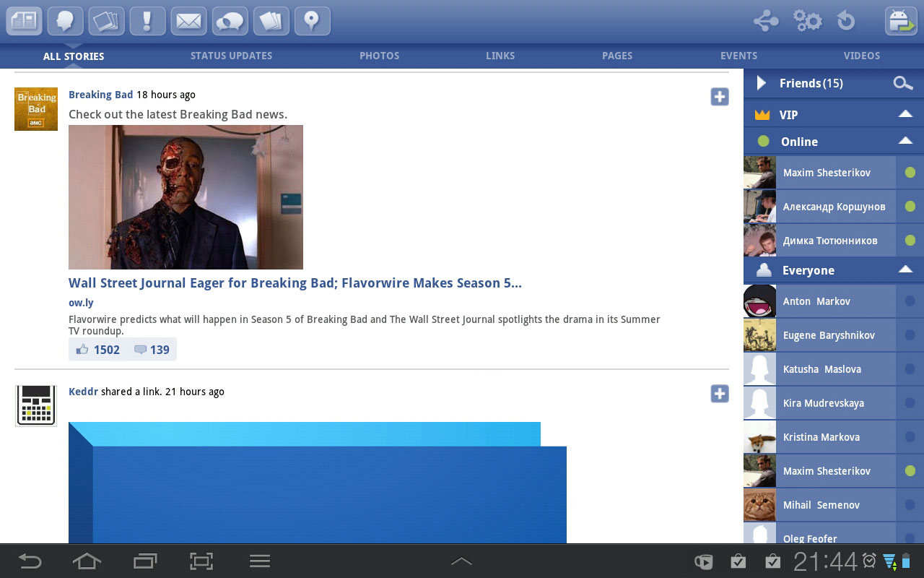Open the Videos tab
The height and width of the screenshot is (578, 924).
(862, 56)
